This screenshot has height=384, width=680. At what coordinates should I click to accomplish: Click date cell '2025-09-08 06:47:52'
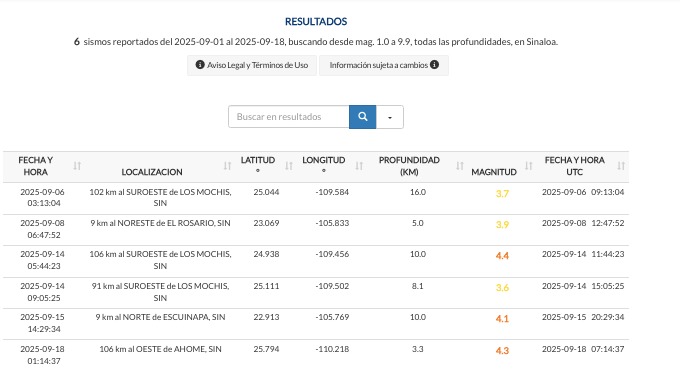coord(42,229)
